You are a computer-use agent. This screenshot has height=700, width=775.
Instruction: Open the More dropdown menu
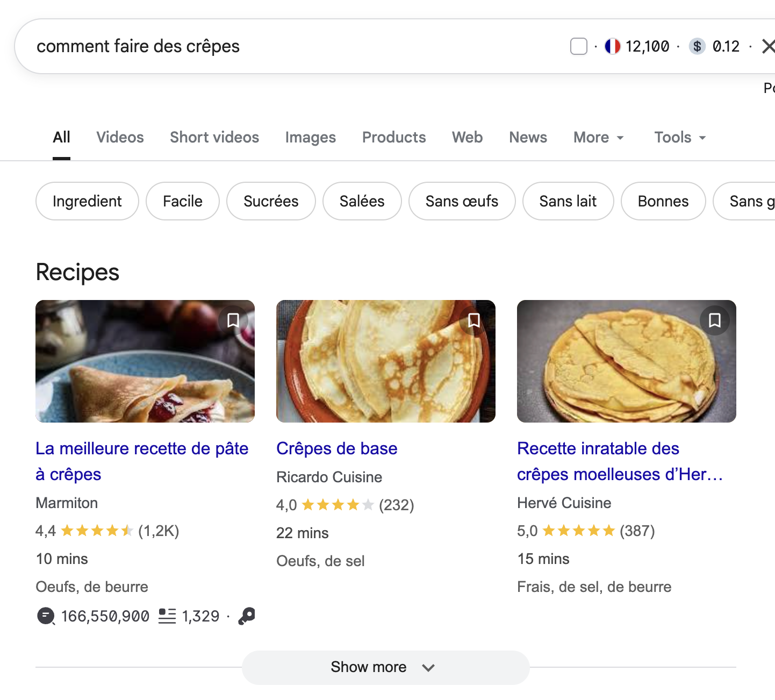599,138
